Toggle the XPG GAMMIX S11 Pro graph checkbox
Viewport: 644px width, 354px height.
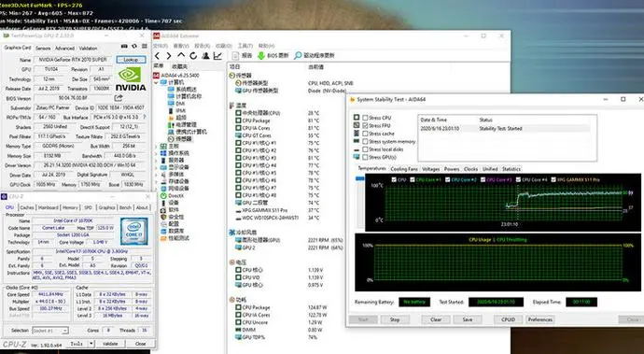pyautogui.click(x=553, y=179)
